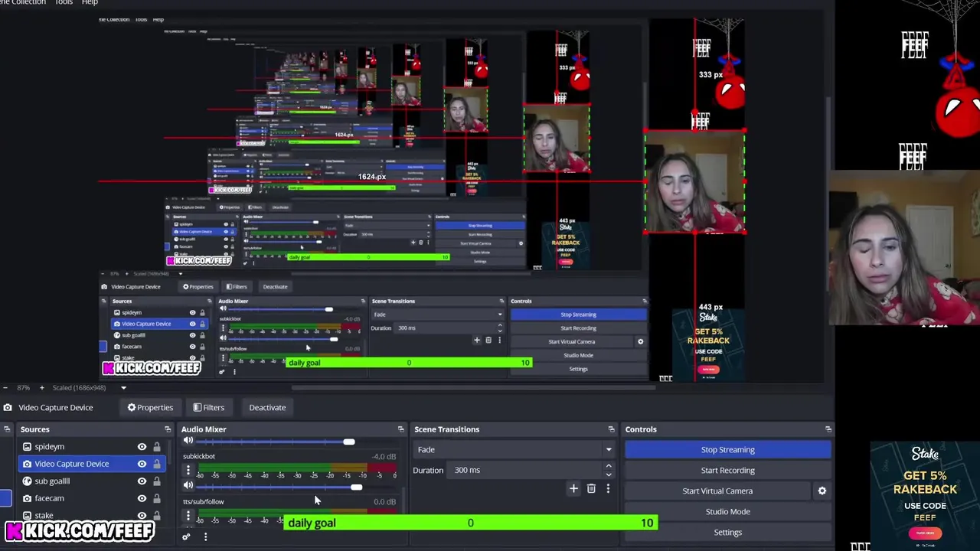Open Settings from Controls panel
This screenshot has width=980, height=551.
point(727,533)
